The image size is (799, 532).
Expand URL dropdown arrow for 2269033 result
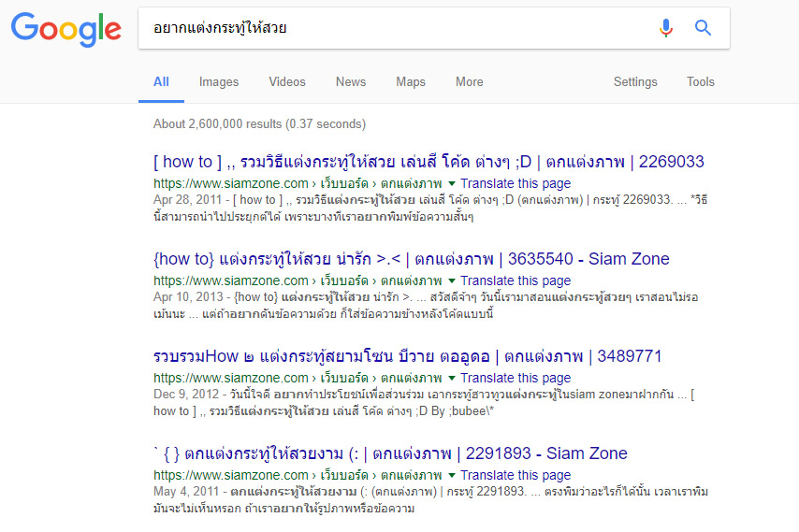pos(452,183)
